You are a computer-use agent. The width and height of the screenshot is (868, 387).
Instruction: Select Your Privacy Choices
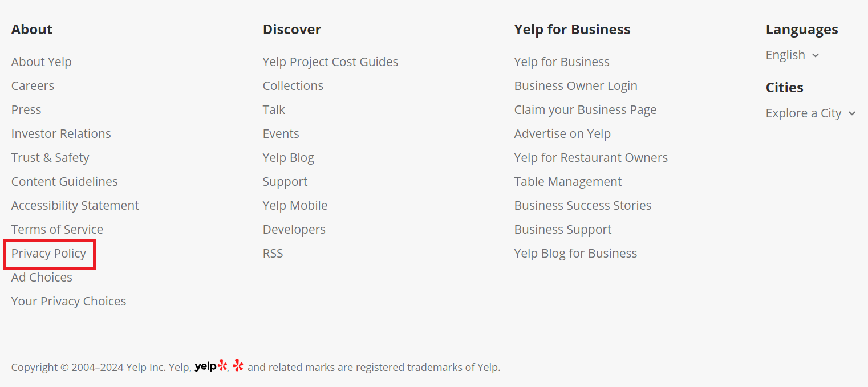68,301
